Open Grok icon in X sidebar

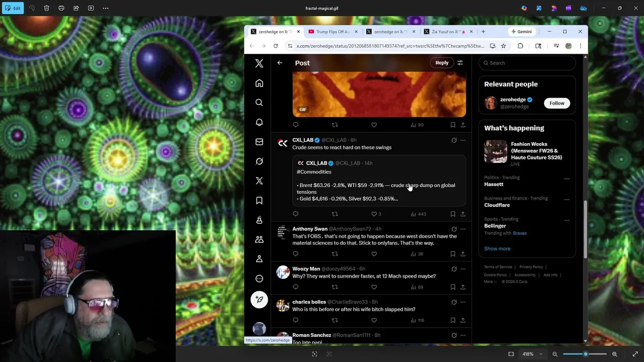[259, 161]
